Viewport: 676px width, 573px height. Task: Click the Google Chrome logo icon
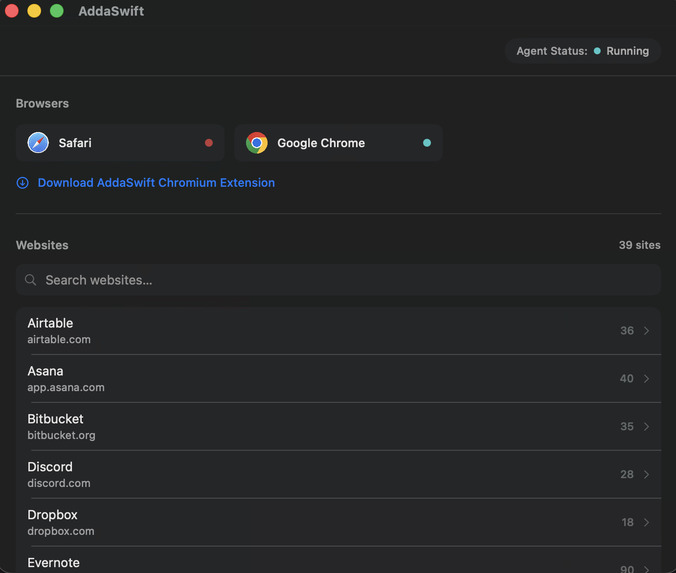257,143
